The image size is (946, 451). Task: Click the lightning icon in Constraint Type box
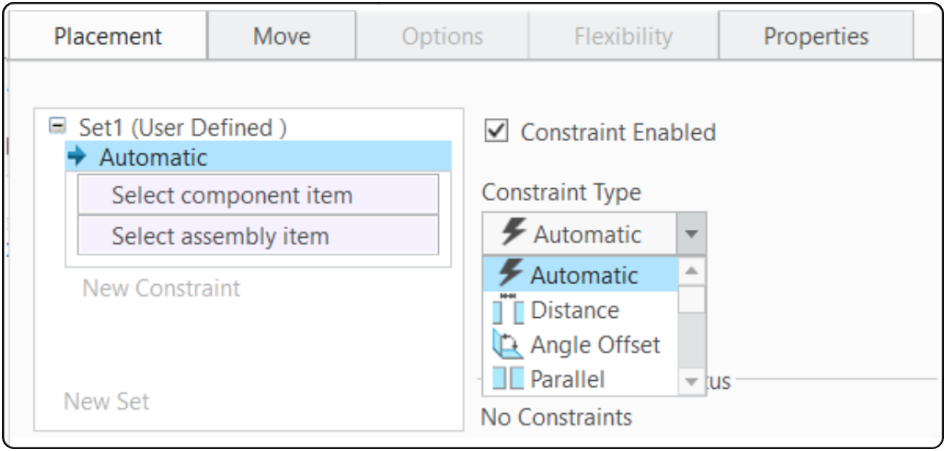[513, 233]
